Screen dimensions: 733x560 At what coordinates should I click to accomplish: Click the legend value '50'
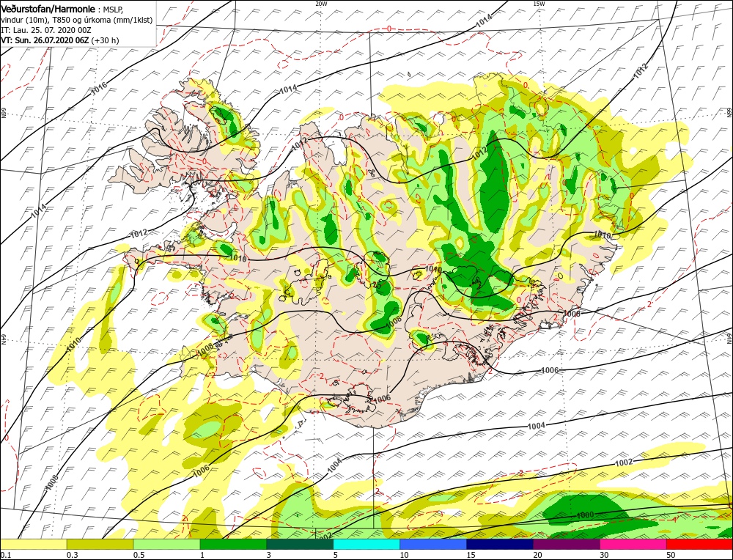coord(671,555)
